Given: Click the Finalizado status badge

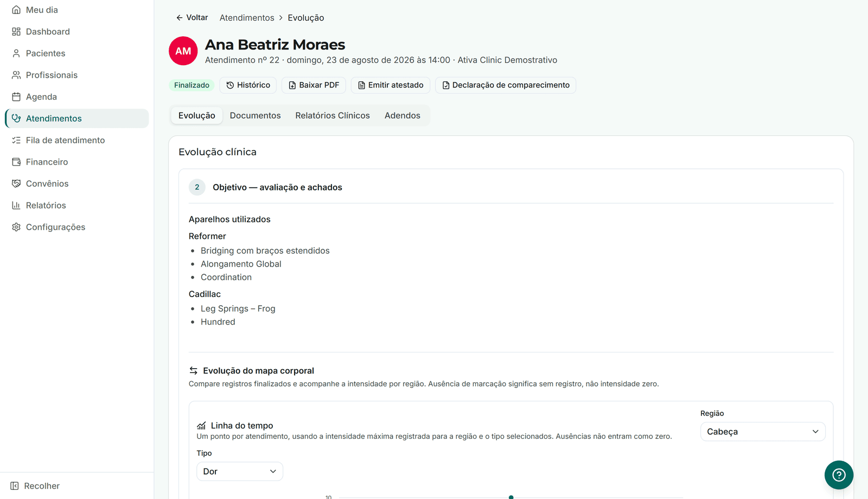Looking at the screenshot, I should (192, 85).
